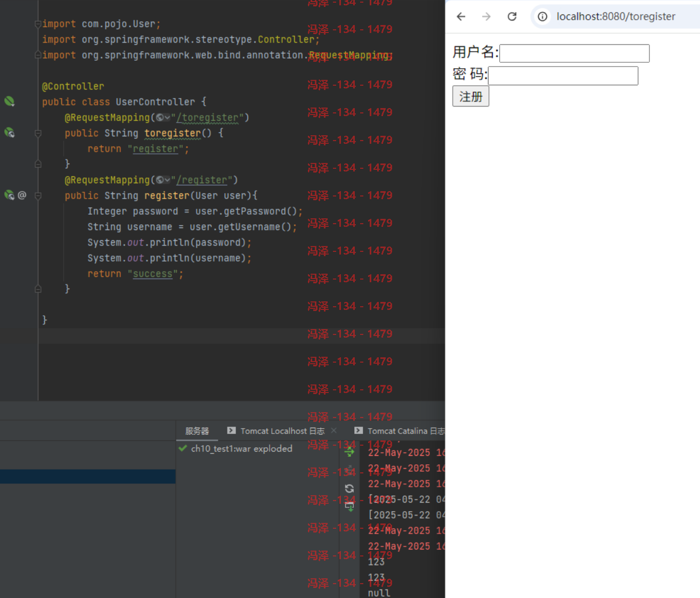Click the fold end marker after toregister body
This screenshot has width=700, height=598.
tap(38, 164)
